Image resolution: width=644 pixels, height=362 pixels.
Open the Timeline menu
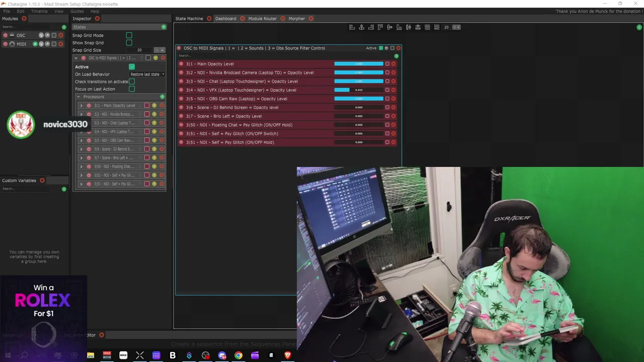[39, 11]
